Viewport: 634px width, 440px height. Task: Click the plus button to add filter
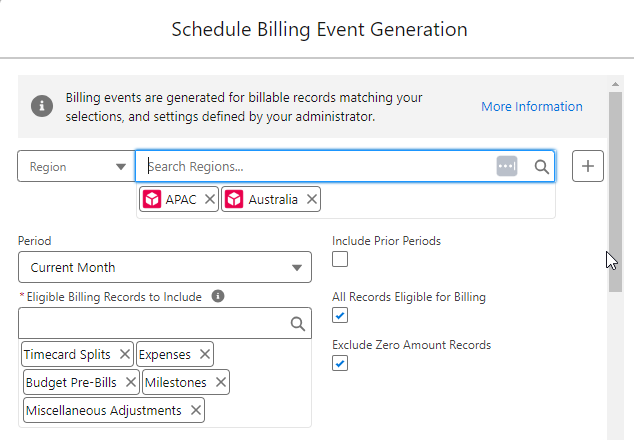(588, 167)
